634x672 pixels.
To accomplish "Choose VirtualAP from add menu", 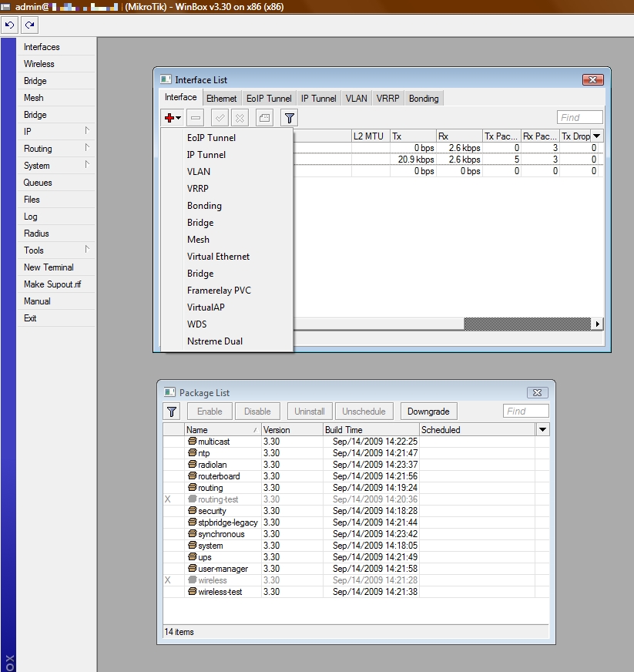I will click(227, 307).
